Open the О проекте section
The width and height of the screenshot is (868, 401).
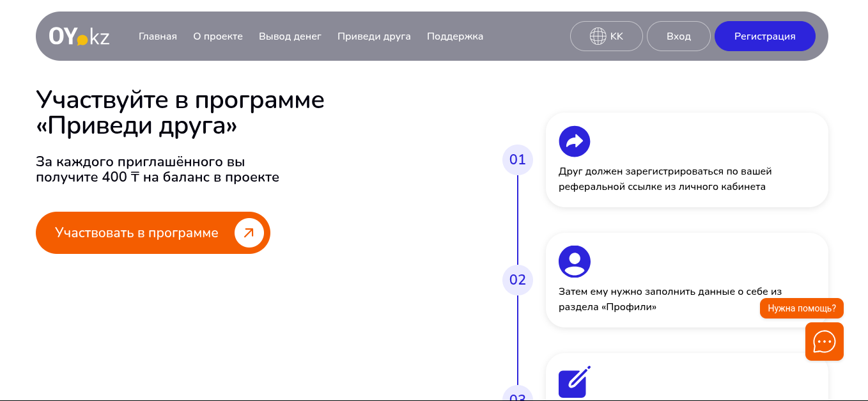218,36
